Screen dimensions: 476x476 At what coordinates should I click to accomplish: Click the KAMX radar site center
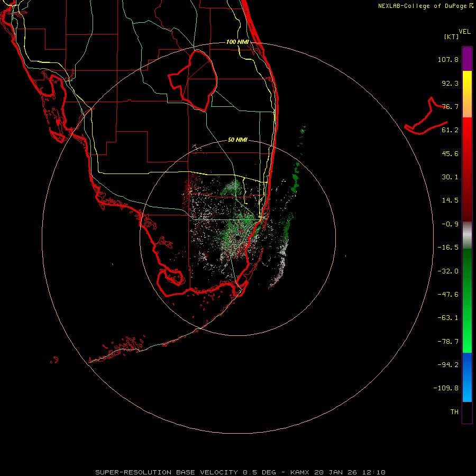pos(237,237)
